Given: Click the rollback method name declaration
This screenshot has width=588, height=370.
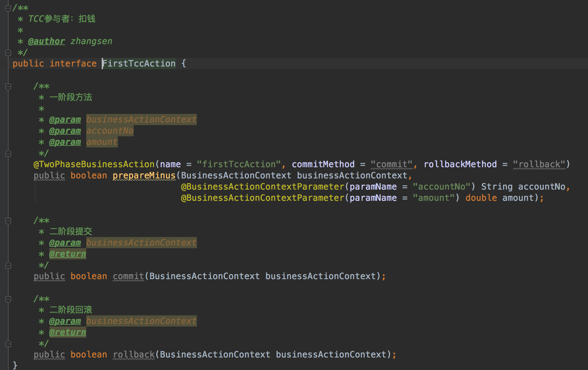Looking at the screenshot, I should pyautogui.click(x=134, y=355).
